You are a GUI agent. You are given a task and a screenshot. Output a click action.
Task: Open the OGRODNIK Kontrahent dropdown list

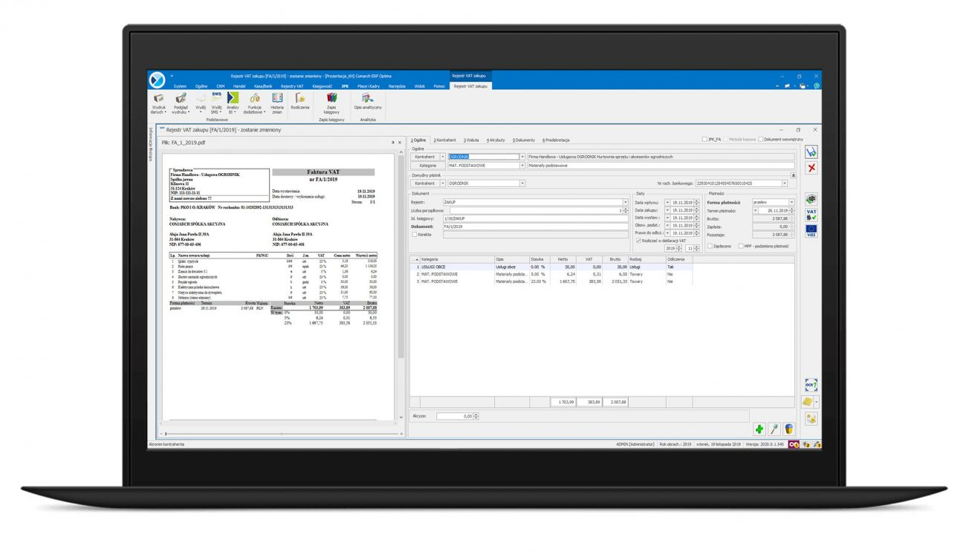[x=522, y=157]
